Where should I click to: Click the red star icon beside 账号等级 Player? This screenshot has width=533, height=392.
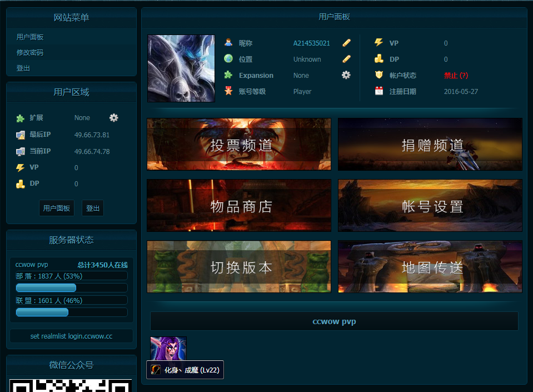227,91
